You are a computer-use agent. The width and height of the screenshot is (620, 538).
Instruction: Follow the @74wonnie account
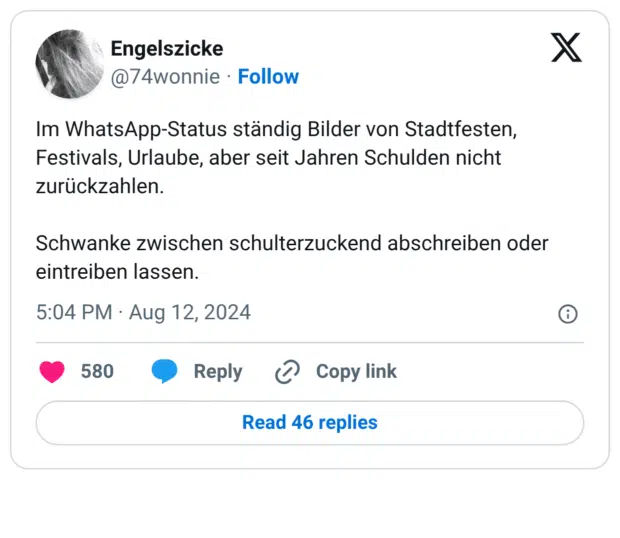tap(268, 77)
